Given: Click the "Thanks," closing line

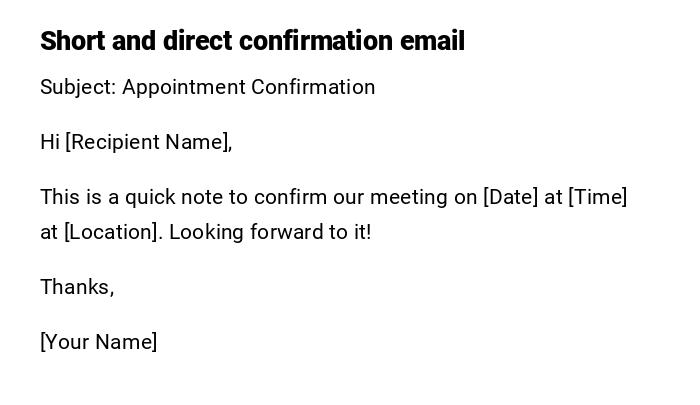Looking at the screenshot, I should coord(77,287).
